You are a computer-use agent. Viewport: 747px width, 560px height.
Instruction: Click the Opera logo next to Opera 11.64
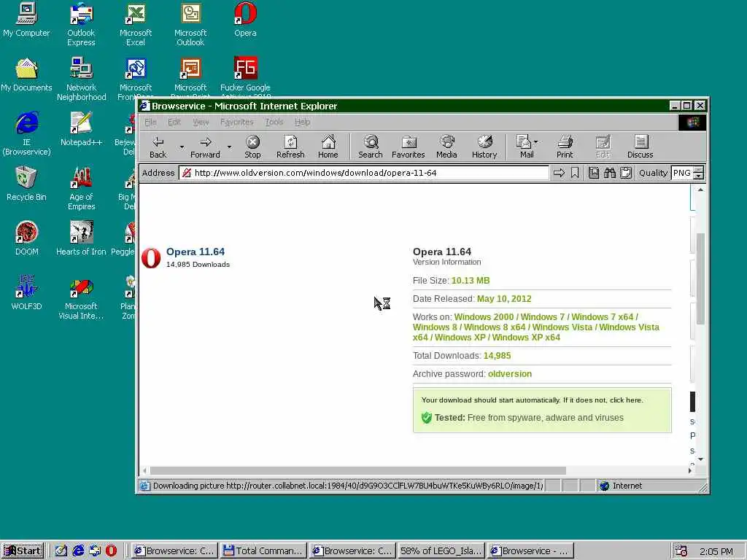151,258
